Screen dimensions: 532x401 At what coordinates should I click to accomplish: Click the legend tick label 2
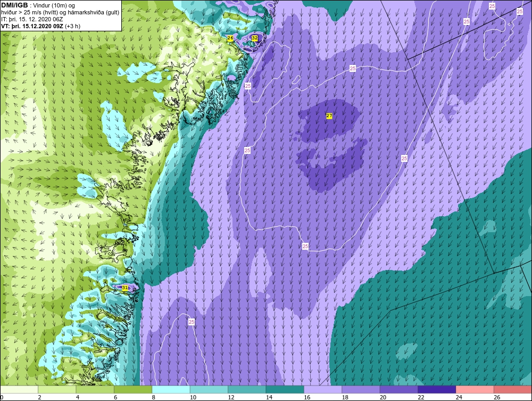coord(40,397)
